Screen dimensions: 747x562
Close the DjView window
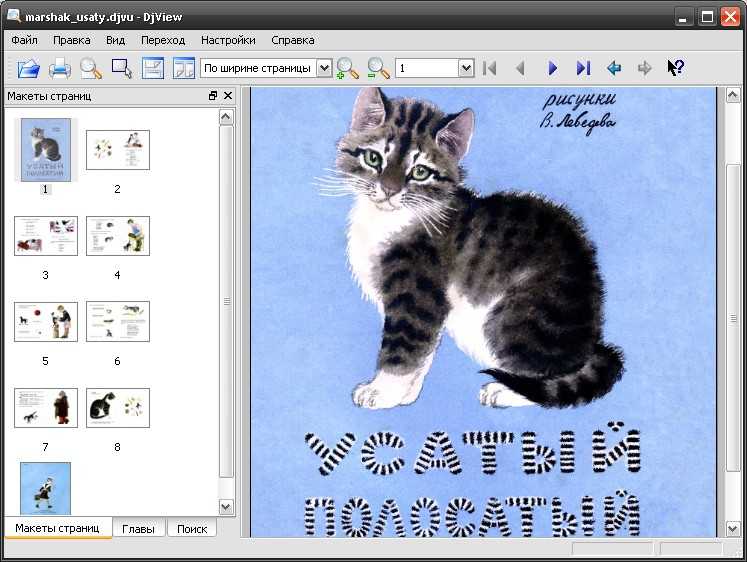point(730,17)
